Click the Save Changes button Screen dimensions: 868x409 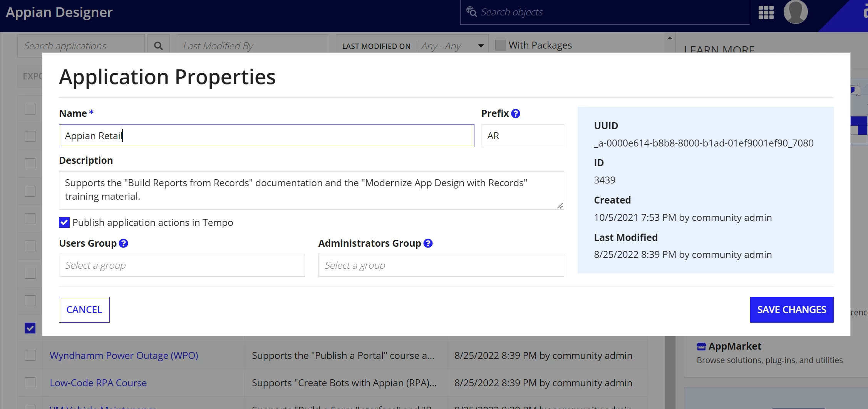pyautogui.click(x=792, y=310)
